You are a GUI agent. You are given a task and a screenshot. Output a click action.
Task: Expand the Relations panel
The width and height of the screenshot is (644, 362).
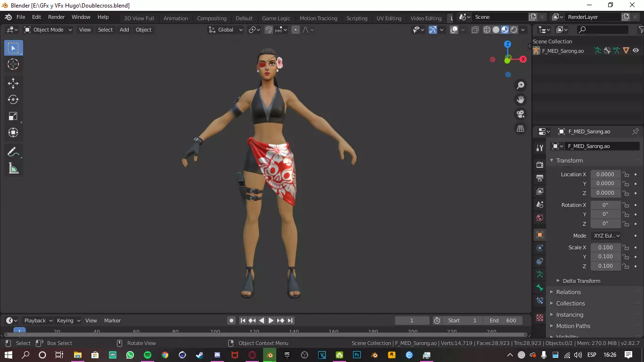click(x=569, y=292)
